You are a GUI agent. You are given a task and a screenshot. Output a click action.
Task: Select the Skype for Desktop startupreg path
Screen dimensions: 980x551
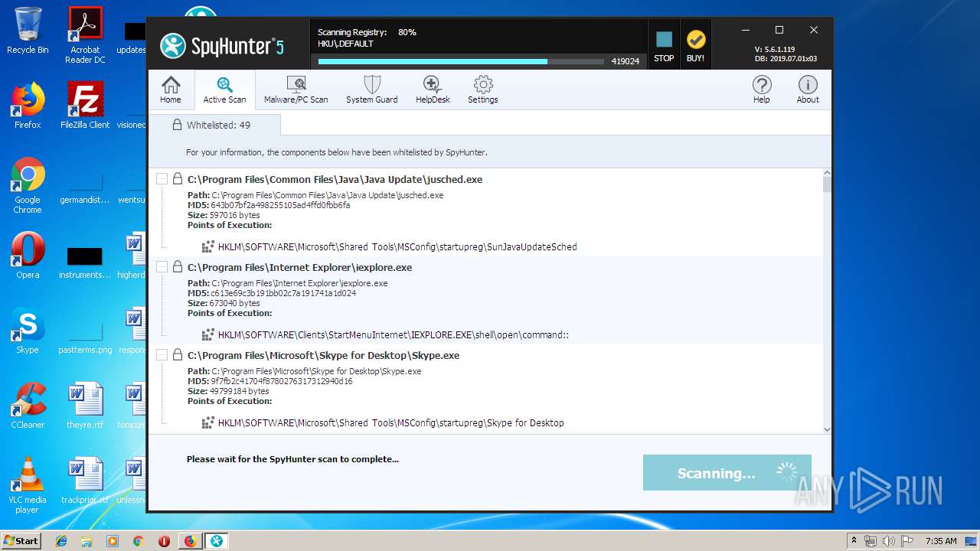click(391, 423)
